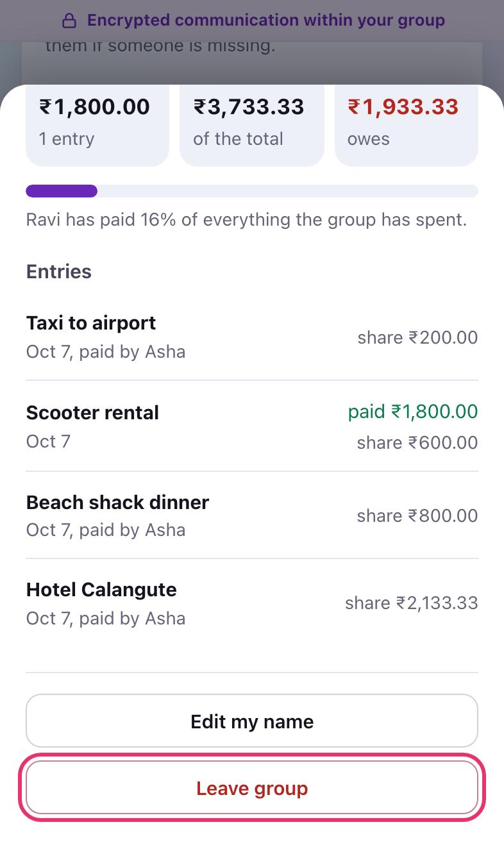Viewport: 504px width, 845px height.
Task: Tap the share ₹2,133.33 amount
Action: pyautogui.click(x=412, y=603)
